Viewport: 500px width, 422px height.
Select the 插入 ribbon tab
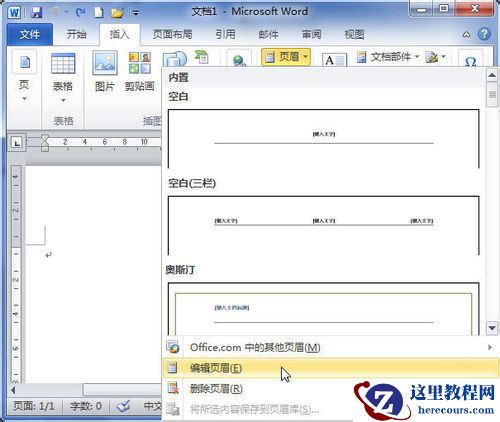(x=119, y=34)
